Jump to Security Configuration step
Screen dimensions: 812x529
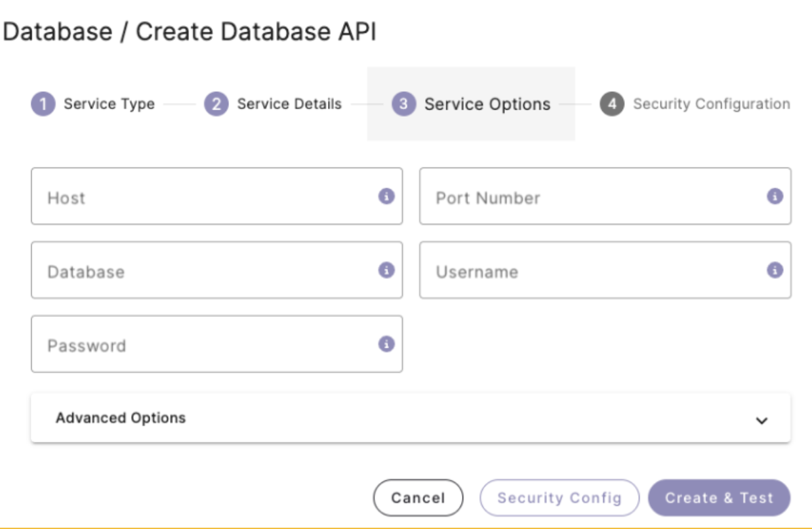711,104
